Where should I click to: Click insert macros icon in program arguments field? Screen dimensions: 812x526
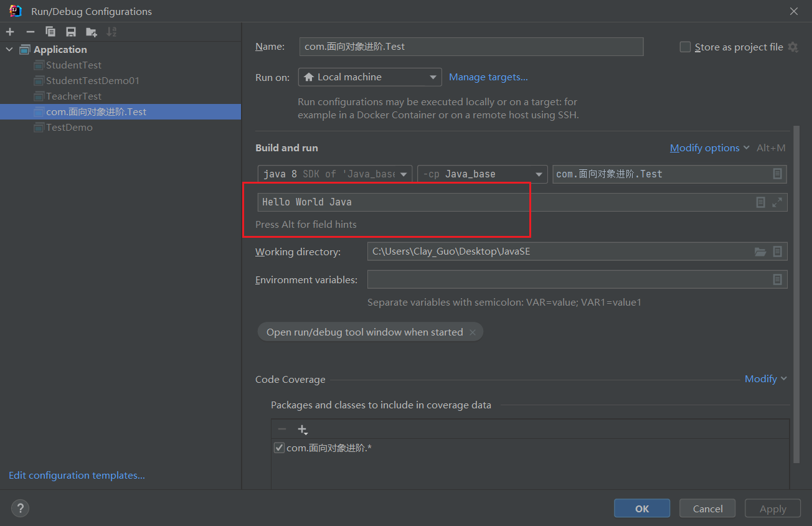tap(760, 202)
